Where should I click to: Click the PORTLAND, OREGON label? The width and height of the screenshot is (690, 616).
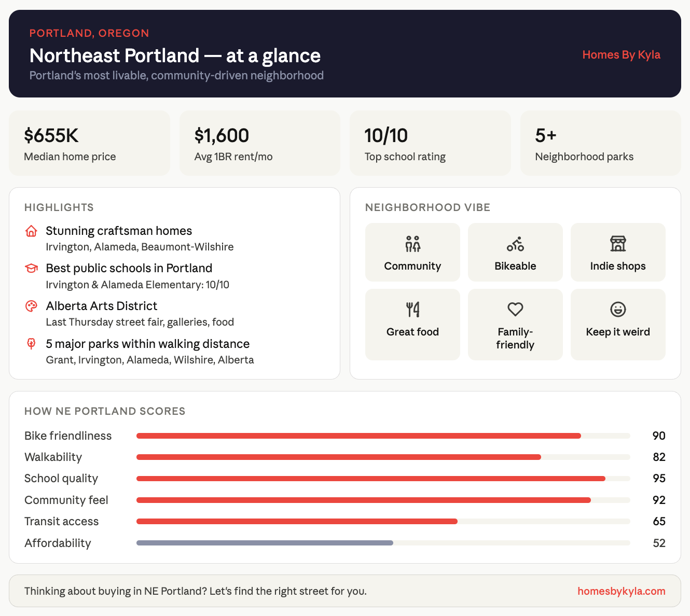click(x=89, y=33)
